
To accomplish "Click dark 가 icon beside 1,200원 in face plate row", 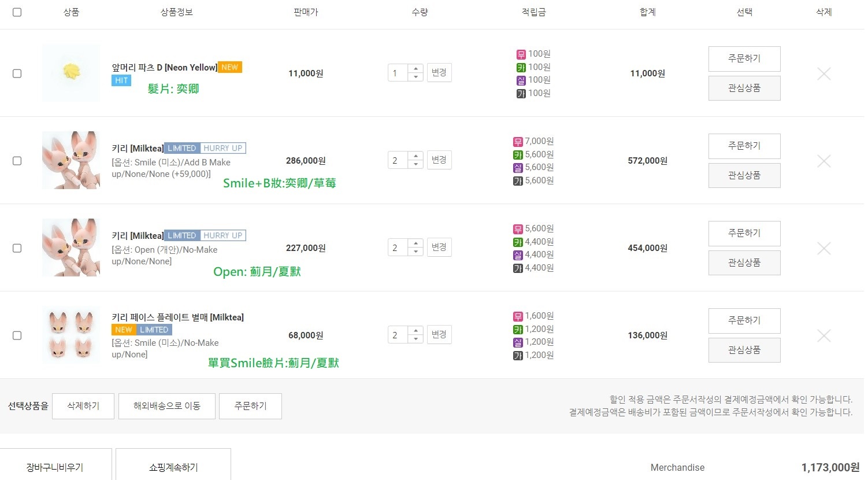I will 518,356.
